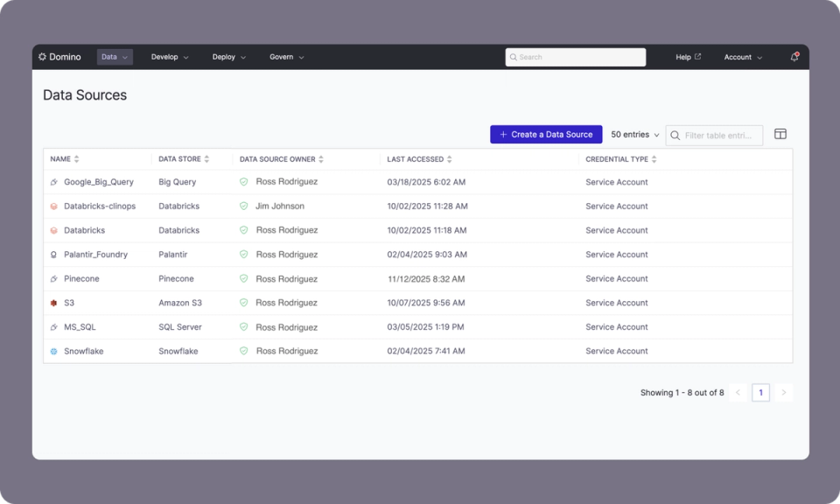Open the Data menu

pos(115,57)
